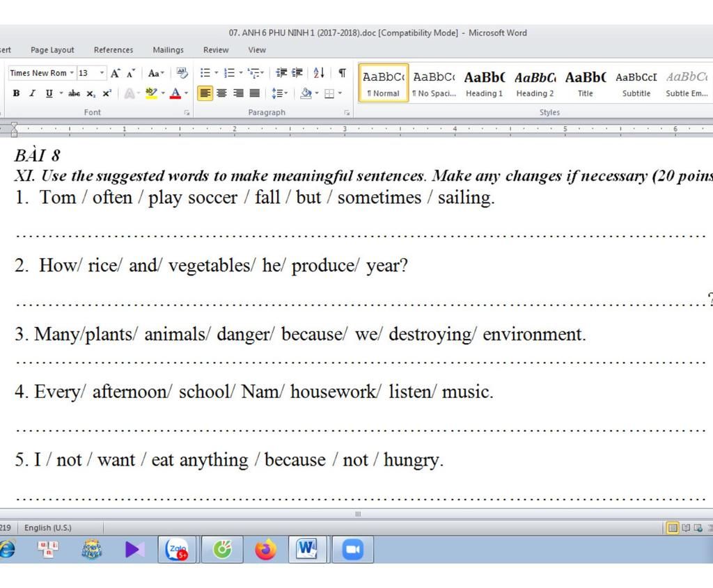Image resolution: width=713 pixels, height=588 pixels.
Task: Apply the No Spacing style
Action: pyautogui.click(x=434, y=83)
